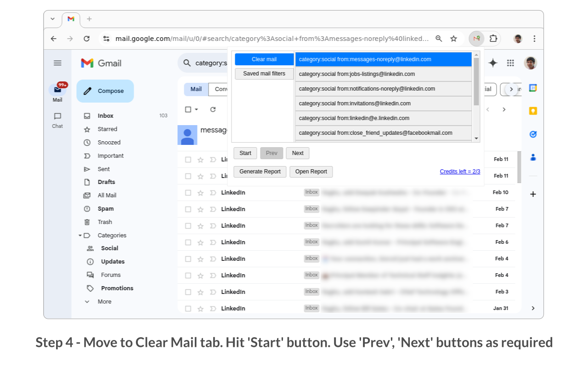Click the Gmail logo
This screenshot has height=368, width=588.
click(x=101, y=63)
